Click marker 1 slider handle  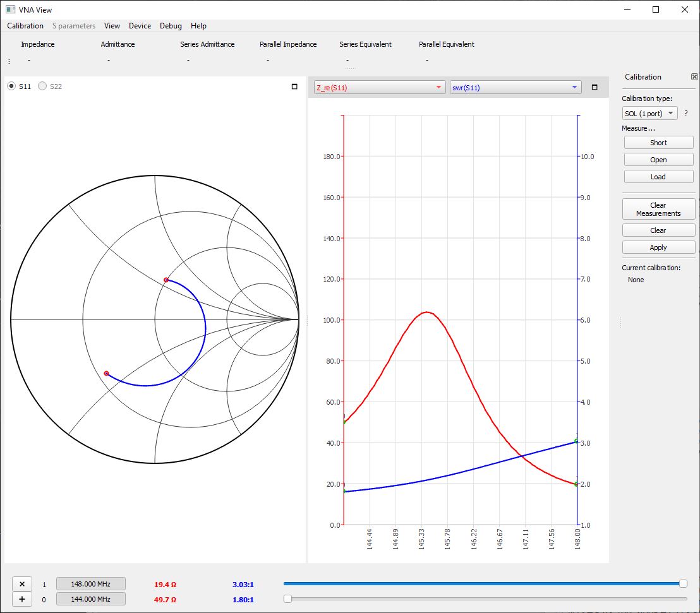(683, 583)
